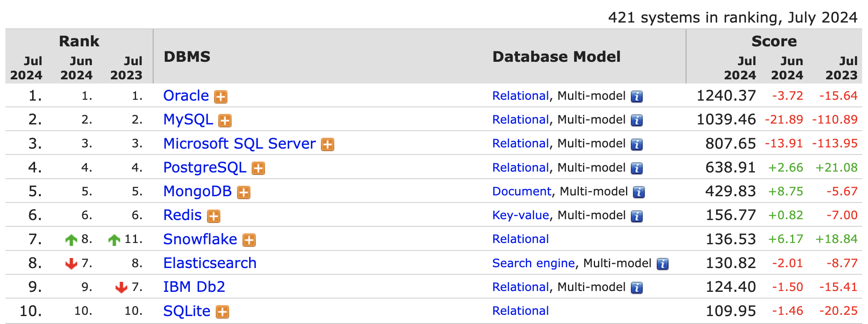Click the plus icon next to PostgreSQL
The height and width of the screenshot is (324, 868).
click(x=258, y=168)
